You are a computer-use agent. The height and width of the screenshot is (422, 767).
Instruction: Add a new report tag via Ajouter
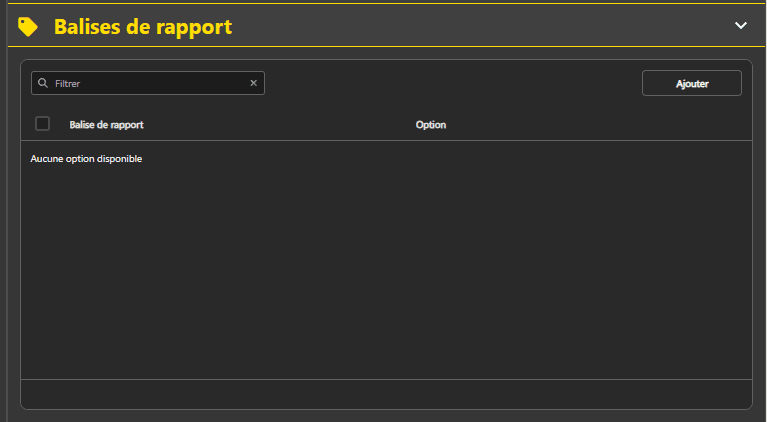click(x=691, y=83)
